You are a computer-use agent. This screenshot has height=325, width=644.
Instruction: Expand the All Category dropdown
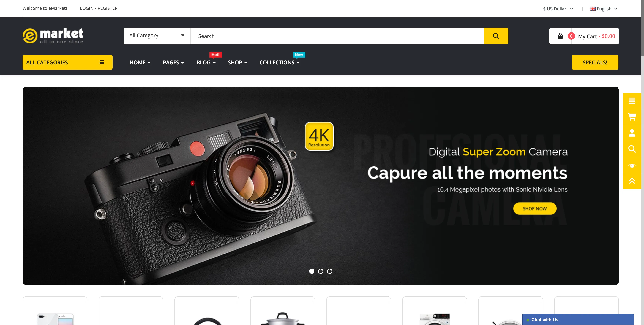[x=157, y=36]
